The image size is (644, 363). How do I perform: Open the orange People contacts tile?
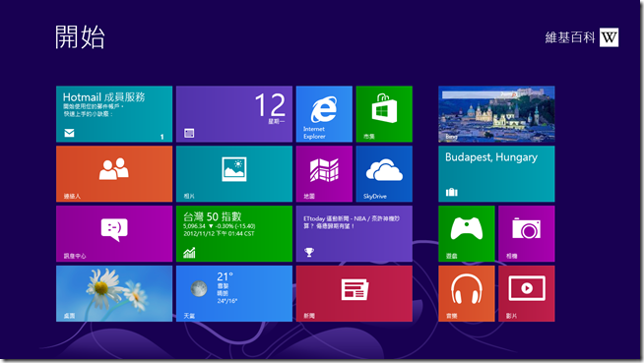point(114,174)
